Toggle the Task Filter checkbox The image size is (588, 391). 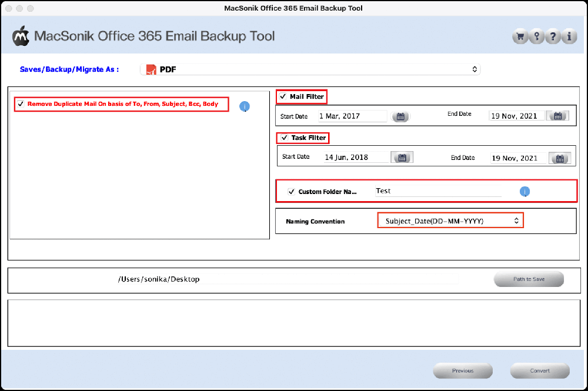click(284, 138)
